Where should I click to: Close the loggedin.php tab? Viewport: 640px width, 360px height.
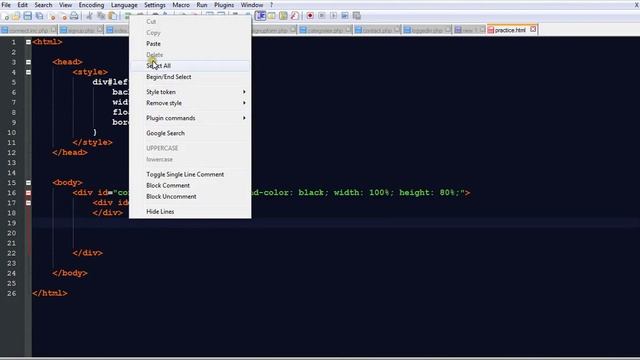[x=448, y=30]
